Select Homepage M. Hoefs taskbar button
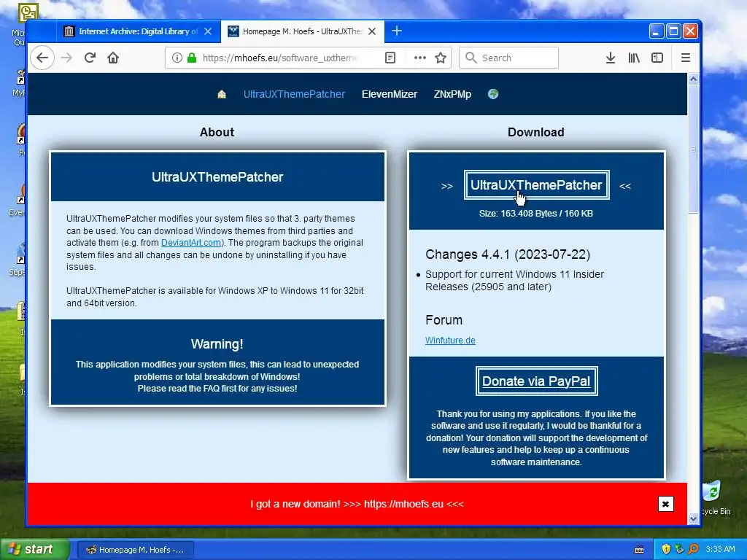Image resolution: width=747 pixels, height=560 pixels. click(135, 550)
